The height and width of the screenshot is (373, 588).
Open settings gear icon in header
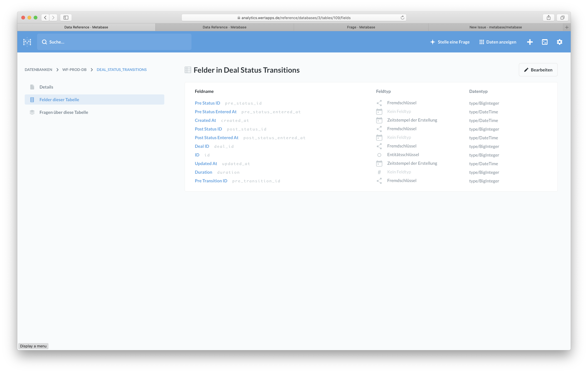(x=559, y=42)
